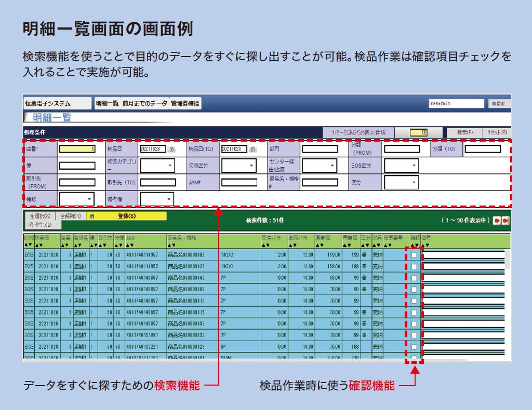Open the 設定 settings button
The image size is (532, 410).
499,104
